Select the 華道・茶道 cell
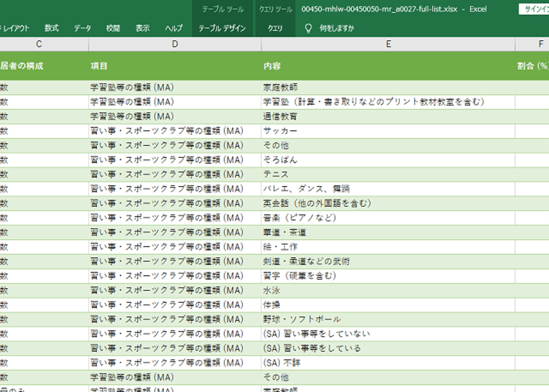The height and width of the screenshot is (392, 549). [x=388, y=232]
